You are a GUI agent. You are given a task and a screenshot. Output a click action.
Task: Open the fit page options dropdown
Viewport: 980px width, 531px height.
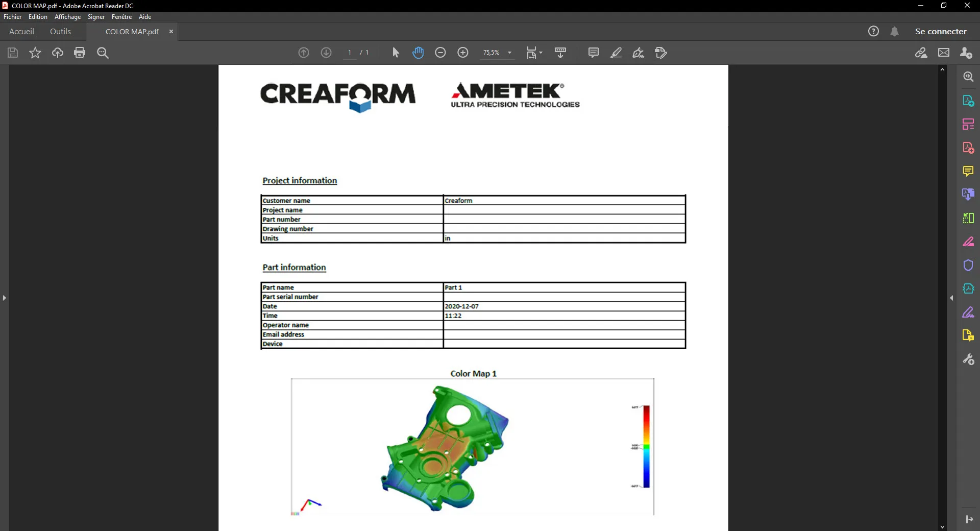click(534, 53)
